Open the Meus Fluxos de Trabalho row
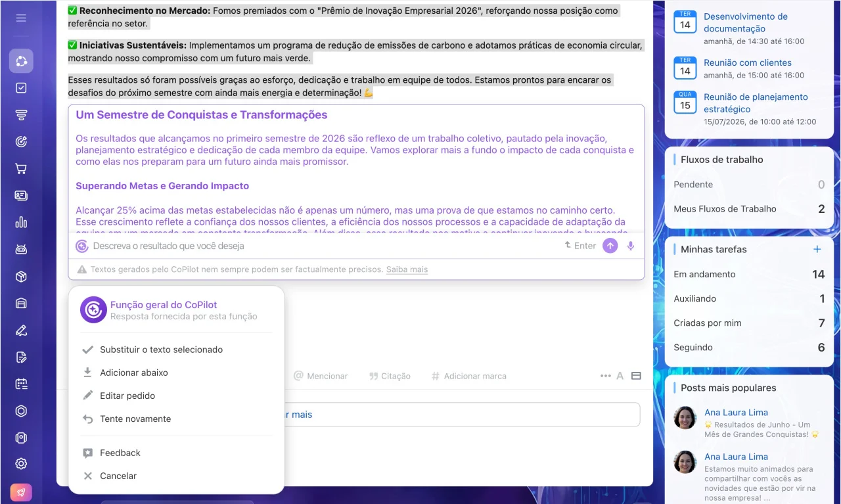 (x=749, y=209)
